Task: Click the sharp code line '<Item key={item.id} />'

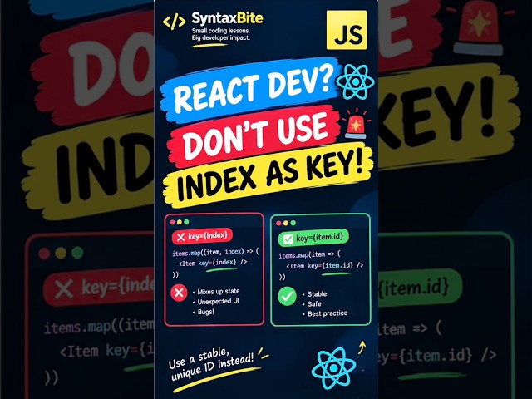Action: click(x=325, y=266)
